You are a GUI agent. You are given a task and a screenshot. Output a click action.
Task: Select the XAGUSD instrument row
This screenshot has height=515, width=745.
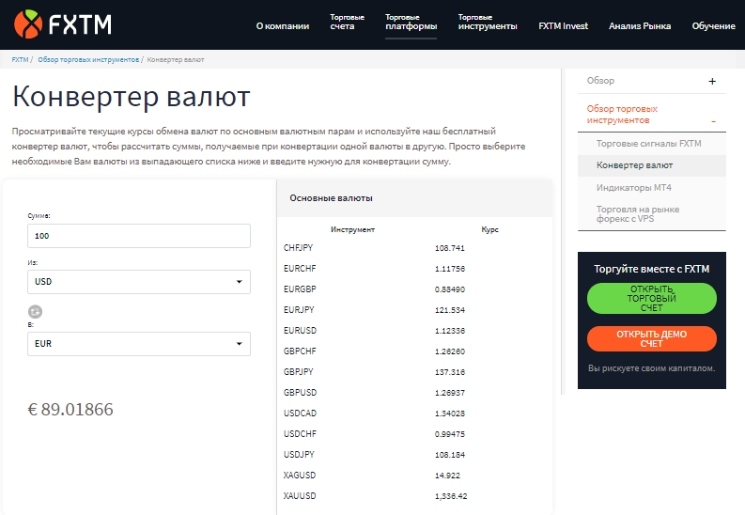[x=414, y=475]
